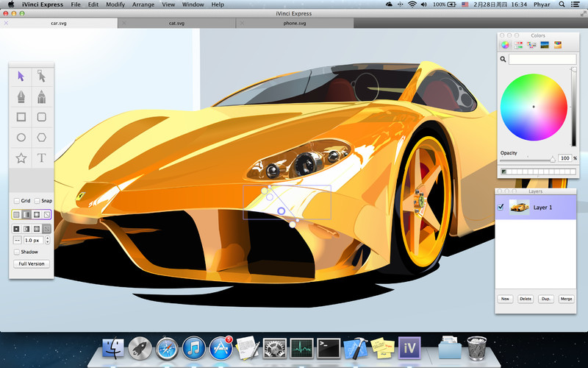The width and height of the screenshot is (588, 368).
Task: Click the stroke width stepper arrows
Action: [x=47, y=241]
